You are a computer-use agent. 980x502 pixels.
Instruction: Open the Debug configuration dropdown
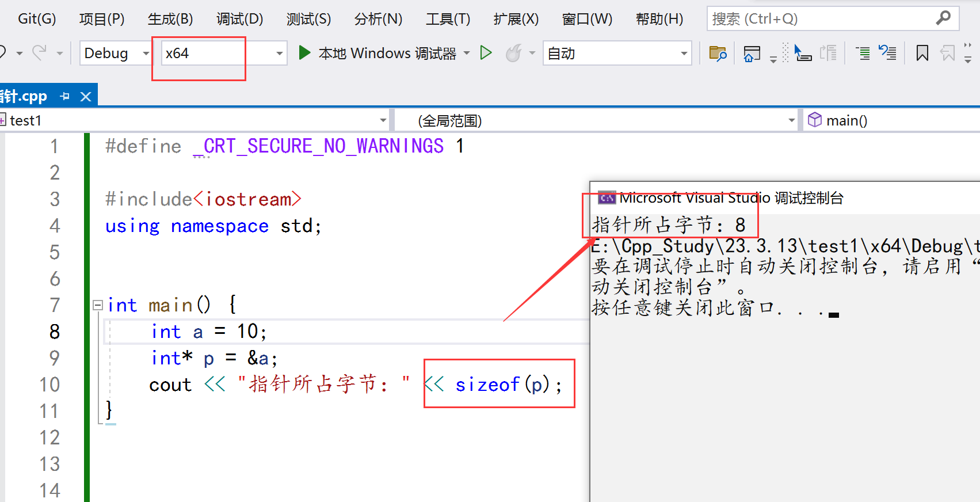click(x=115, y=53)
